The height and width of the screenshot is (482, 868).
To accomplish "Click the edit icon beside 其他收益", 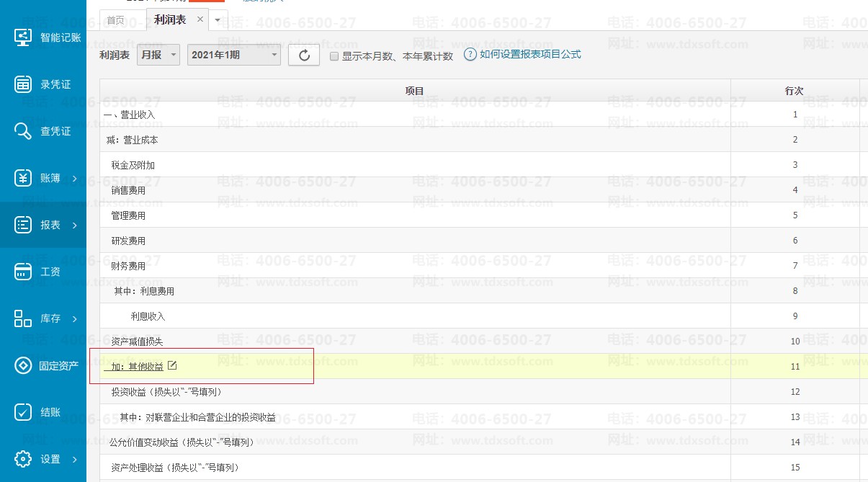I will click(x=172, y=366).
